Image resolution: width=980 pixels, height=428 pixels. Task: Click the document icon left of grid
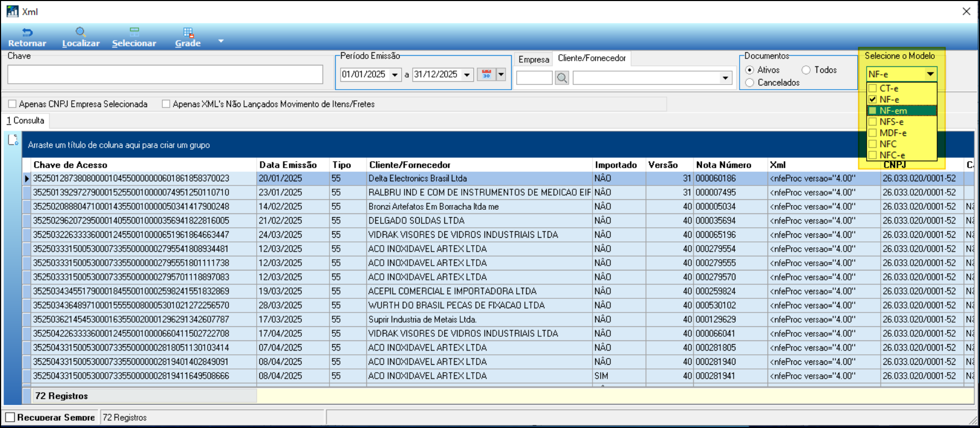tap(13, 140)
